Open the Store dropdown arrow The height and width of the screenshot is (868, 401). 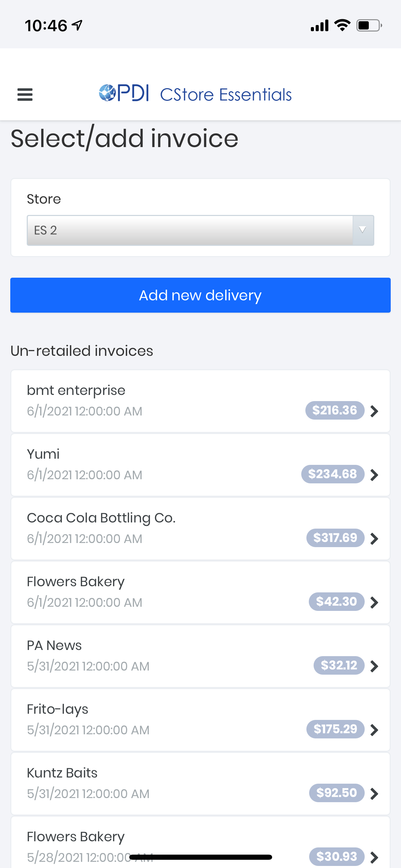(363, 230)
